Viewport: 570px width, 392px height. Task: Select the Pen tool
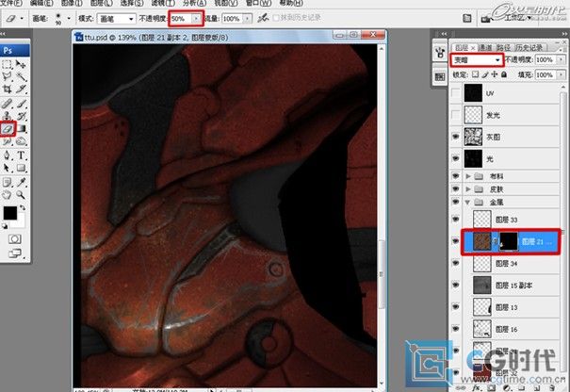7,155
